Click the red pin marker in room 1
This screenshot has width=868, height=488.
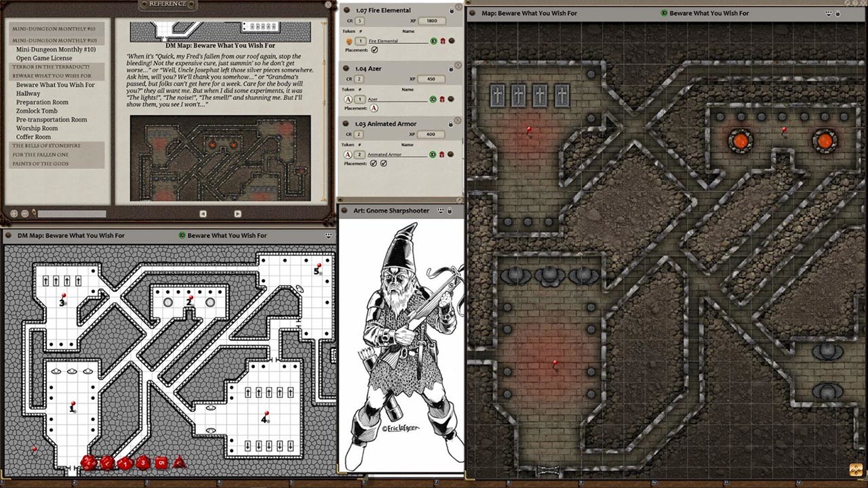coord(73,403)
